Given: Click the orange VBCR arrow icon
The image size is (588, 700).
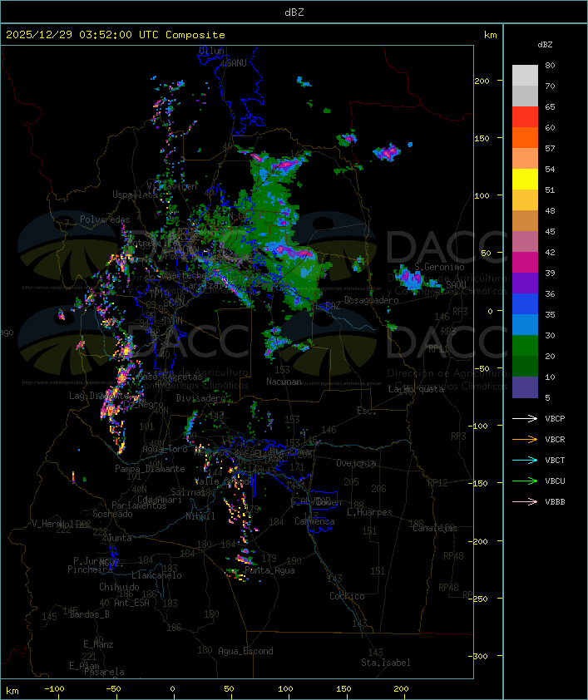Looking at the screenshot, I should click(x=525, y=439).
